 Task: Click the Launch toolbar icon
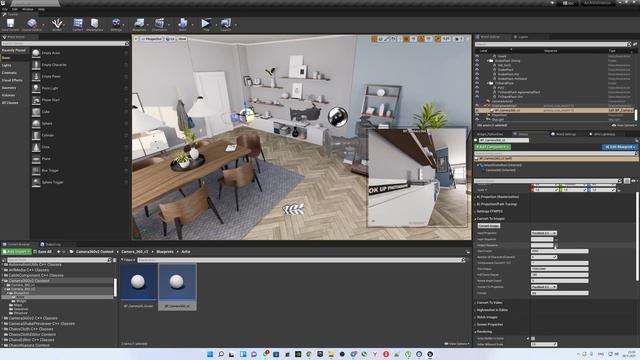[x=226, y=24]
